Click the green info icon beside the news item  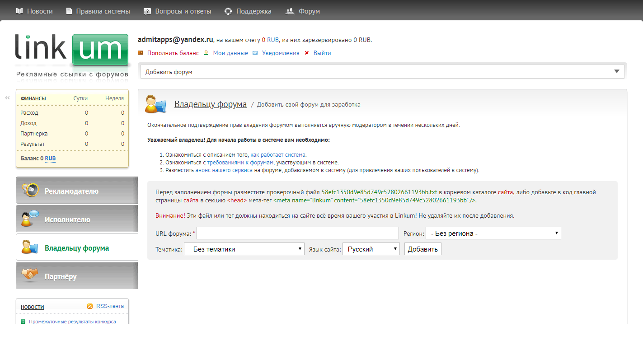[23, 322]
